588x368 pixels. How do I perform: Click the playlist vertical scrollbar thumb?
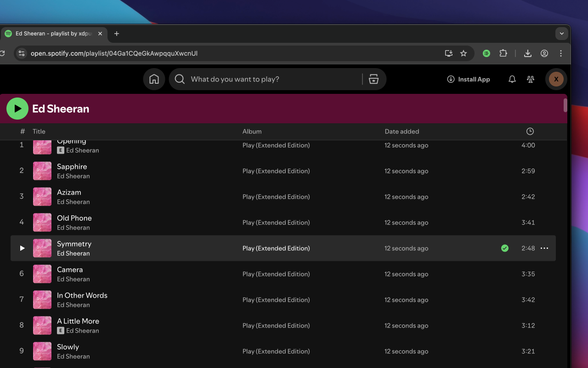click(565, 105)
